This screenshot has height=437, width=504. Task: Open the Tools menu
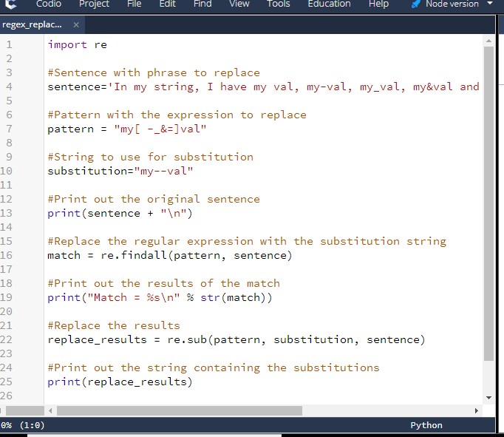tap(279, 4)
